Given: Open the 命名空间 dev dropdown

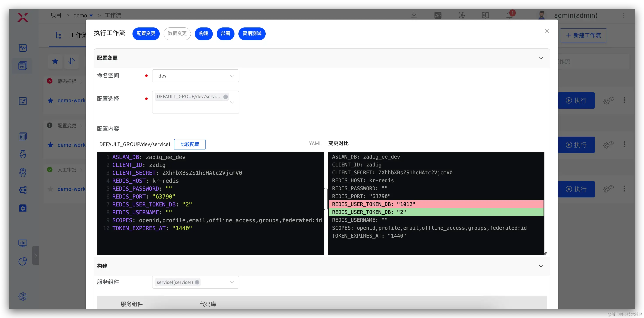Looking at the screenshot, I should [x=195, y=76].
